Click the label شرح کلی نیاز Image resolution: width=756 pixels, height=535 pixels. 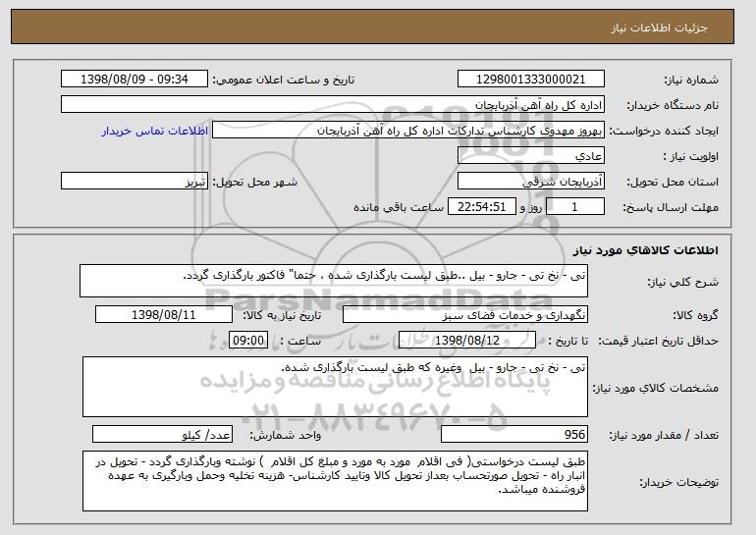[682, 282]
